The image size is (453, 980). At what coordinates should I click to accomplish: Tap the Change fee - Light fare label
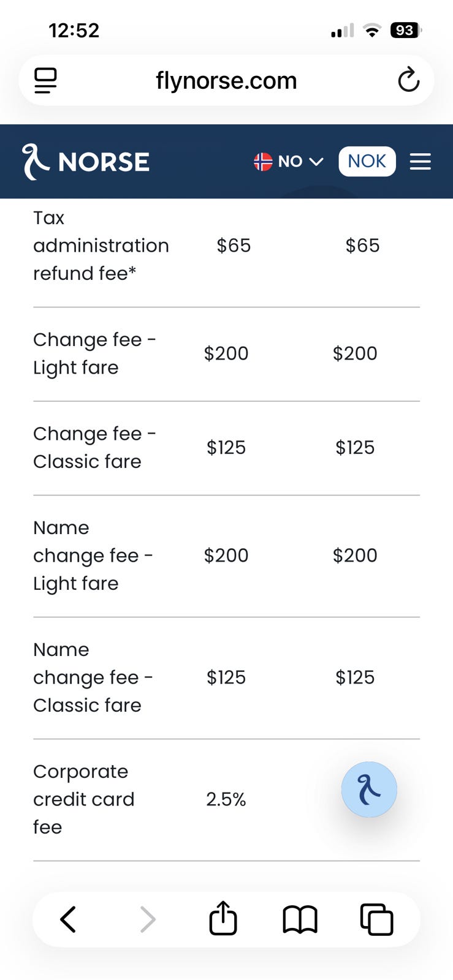tap(94, 353)
